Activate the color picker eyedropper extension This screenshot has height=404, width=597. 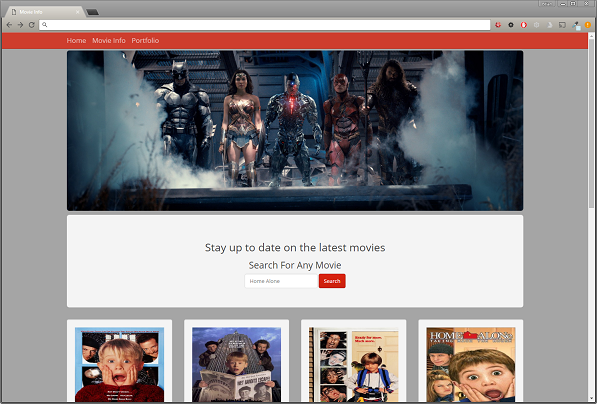576,26
